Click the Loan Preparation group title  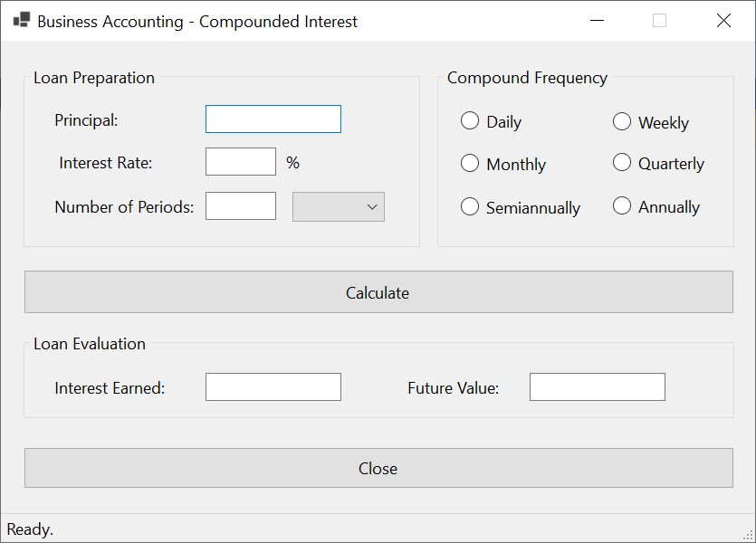point(94,78)
